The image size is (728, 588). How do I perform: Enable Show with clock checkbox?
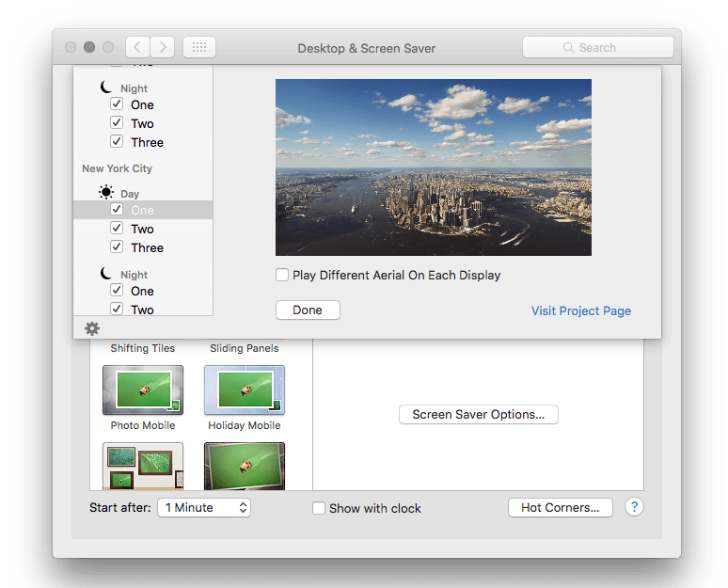coord(319,508)
